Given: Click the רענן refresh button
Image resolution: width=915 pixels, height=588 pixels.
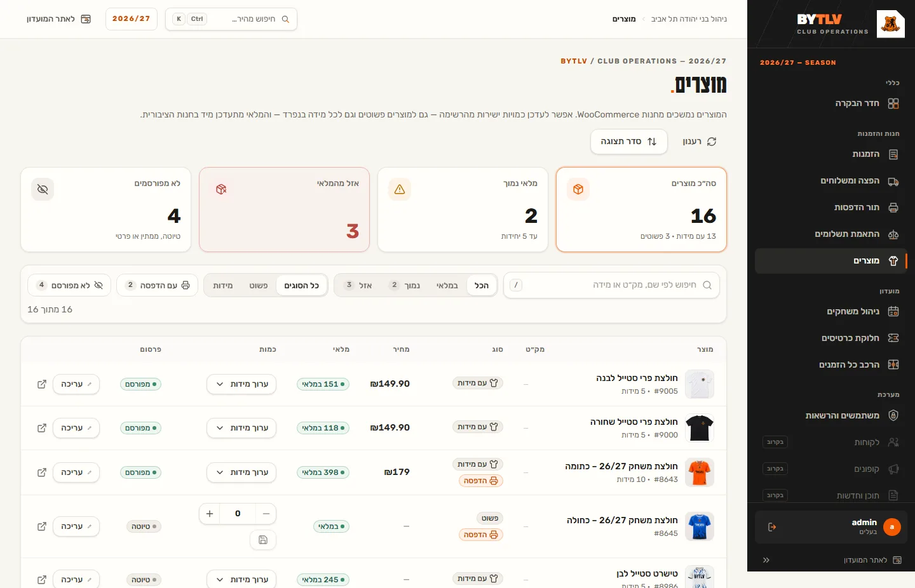Looking at the screenshot, I should tap(700, 142).
